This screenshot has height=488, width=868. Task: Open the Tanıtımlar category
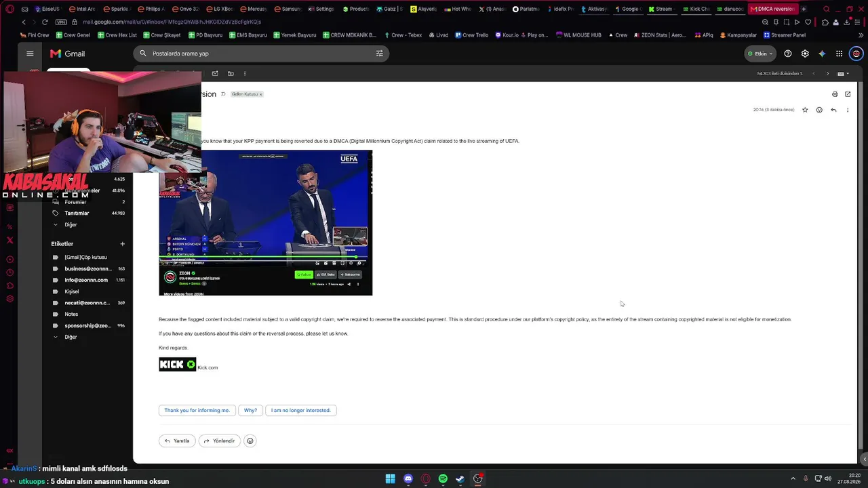(x=88, y=213)
